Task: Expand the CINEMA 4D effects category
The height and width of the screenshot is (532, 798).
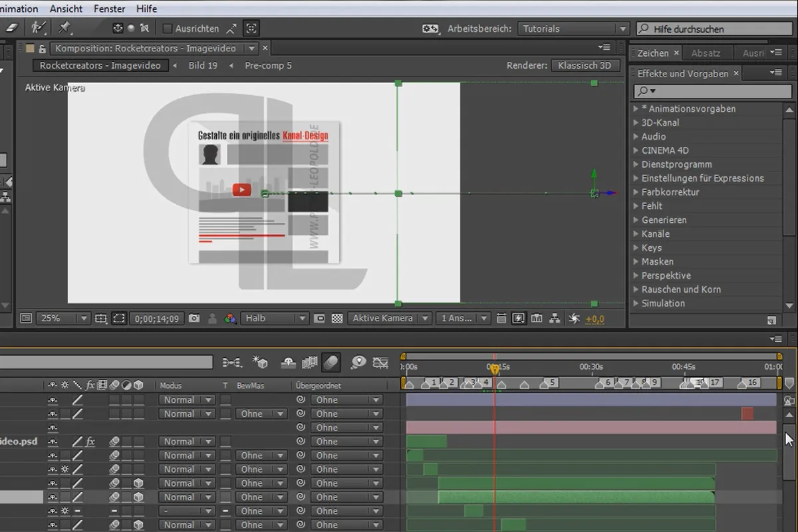Action: coord(636,150)
